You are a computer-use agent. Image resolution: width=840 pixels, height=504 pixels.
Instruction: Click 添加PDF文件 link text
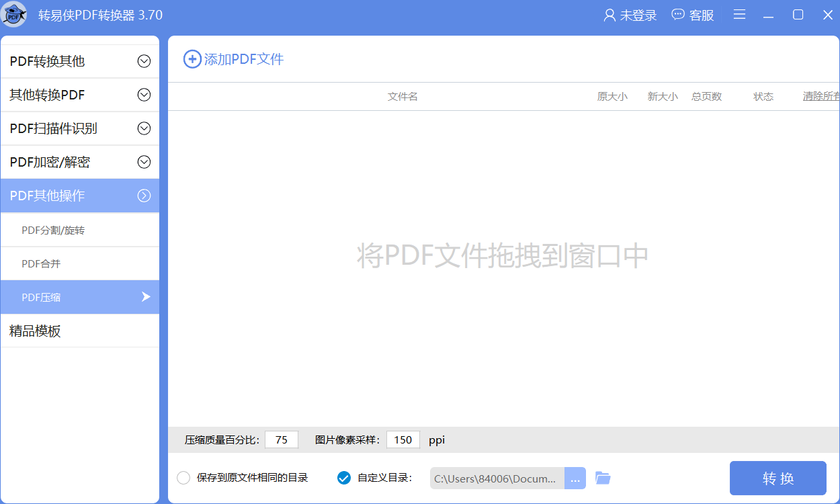[x=244, y=59]
